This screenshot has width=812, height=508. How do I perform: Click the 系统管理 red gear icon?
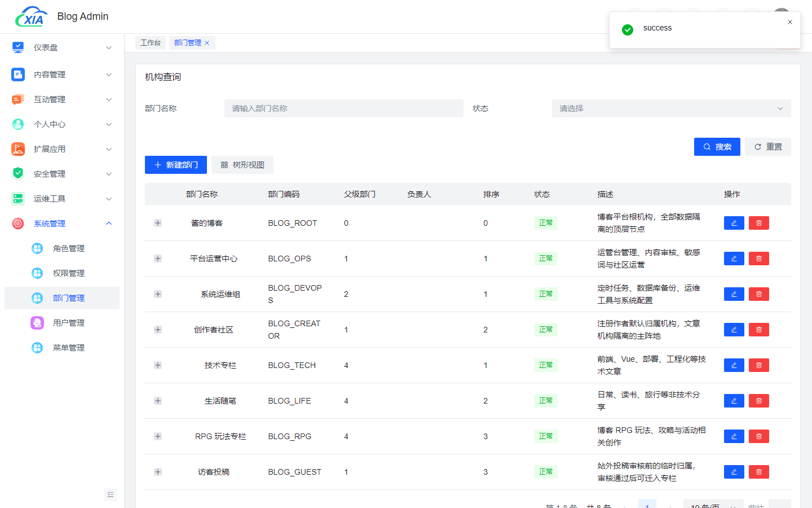click(18, 224)
